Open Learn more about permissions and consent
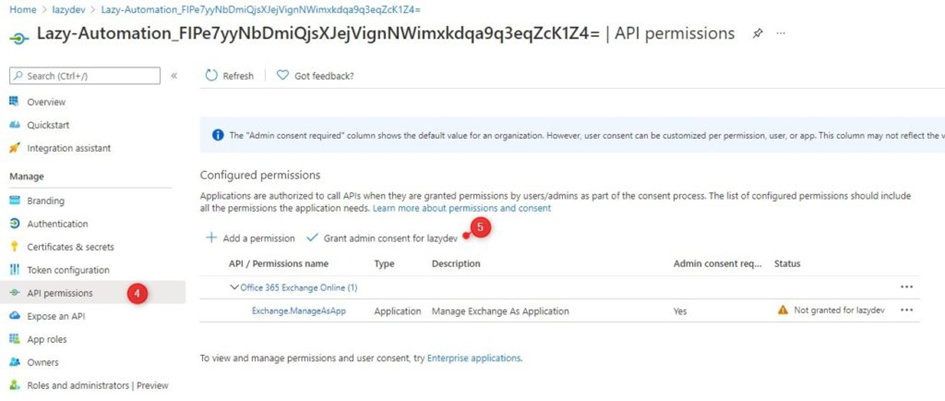 coord(462,208)
